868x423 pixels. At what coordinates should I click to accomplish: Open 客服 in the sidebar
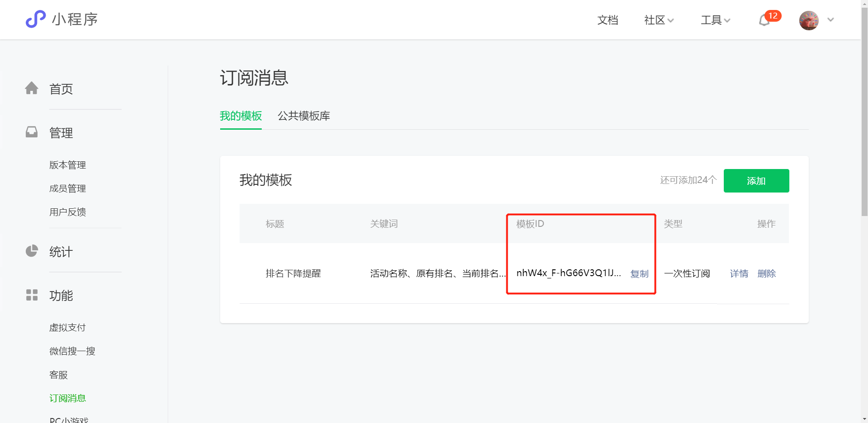click(x=58, y=375)
